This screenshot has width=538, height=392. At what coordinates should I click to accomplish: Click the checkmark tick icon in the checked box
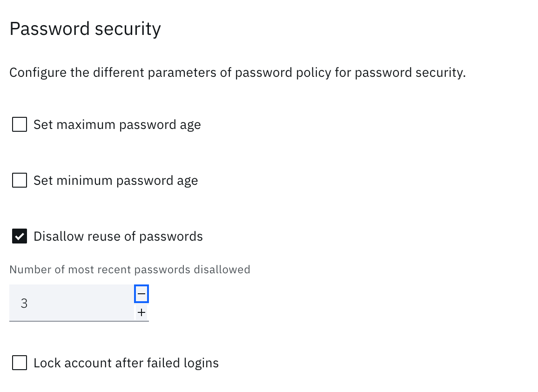coord(20,237)
